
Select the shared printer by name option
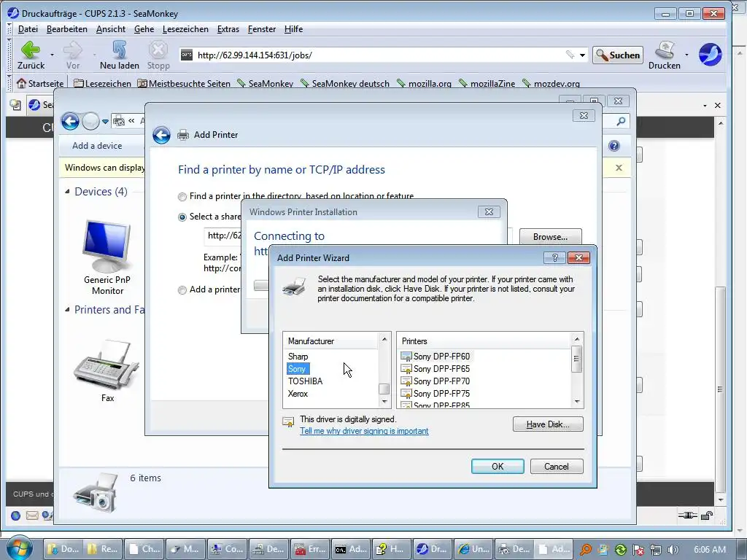[182, 217]
